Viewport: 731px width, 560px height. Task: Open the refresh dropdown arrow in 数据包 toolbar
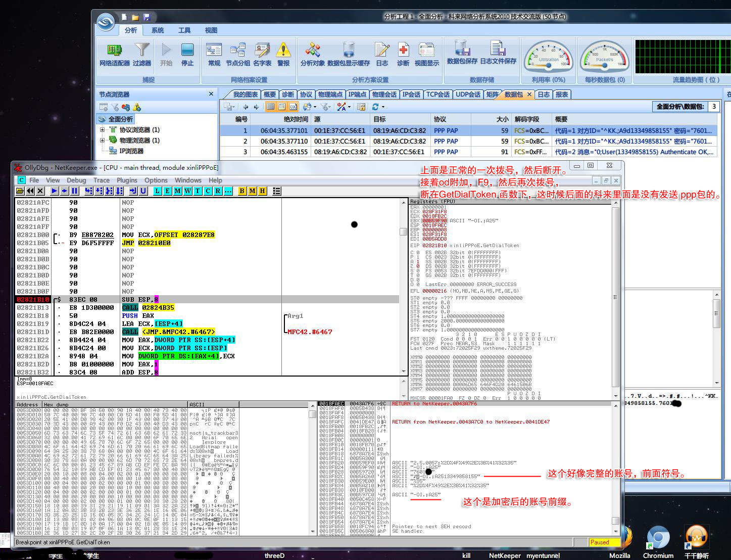383,107
